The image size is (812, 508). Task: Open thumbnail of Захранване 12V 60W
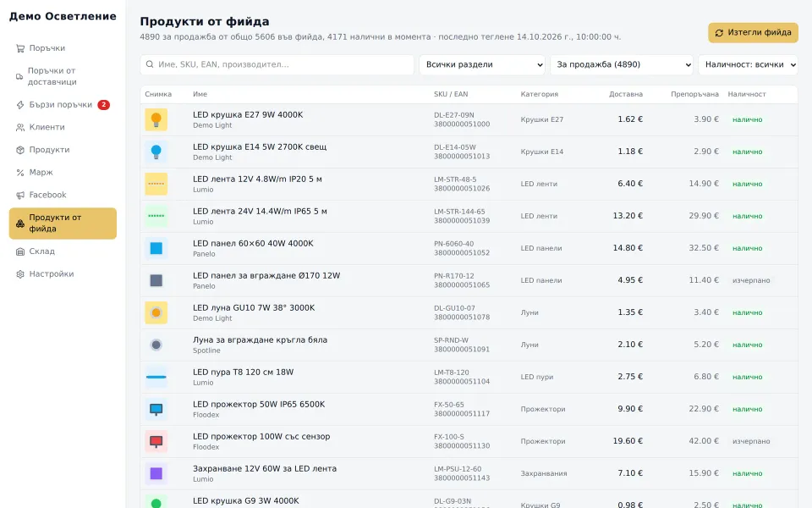(156, 473)
